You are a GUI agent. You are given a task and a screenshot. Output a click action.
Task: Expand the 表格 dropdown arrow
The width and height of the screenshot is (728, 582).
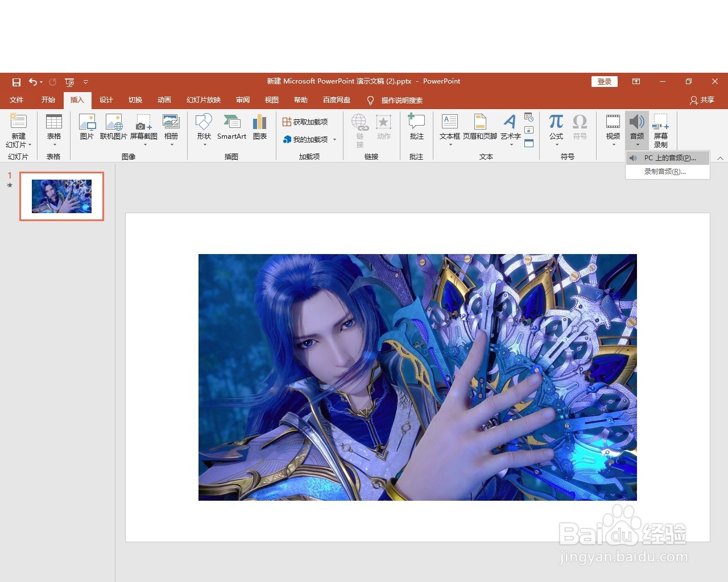pyautogui.click(x=54, y=144)
